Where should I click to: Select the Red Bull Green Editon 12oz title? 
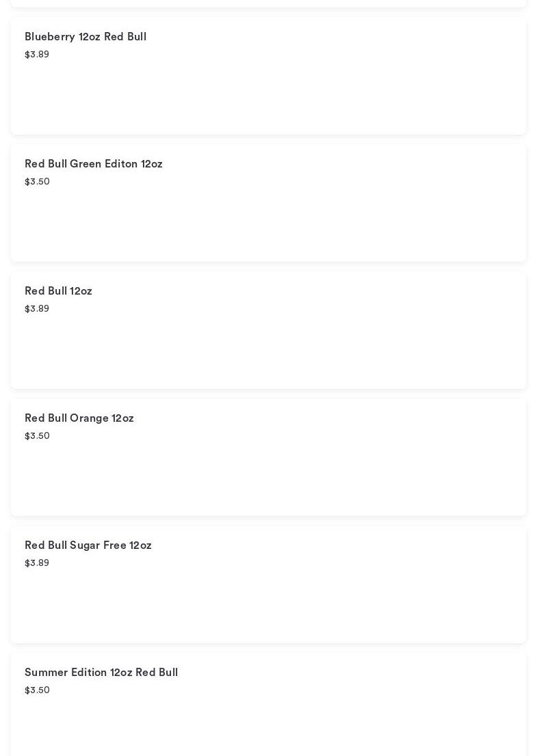[x=94, y=164]
